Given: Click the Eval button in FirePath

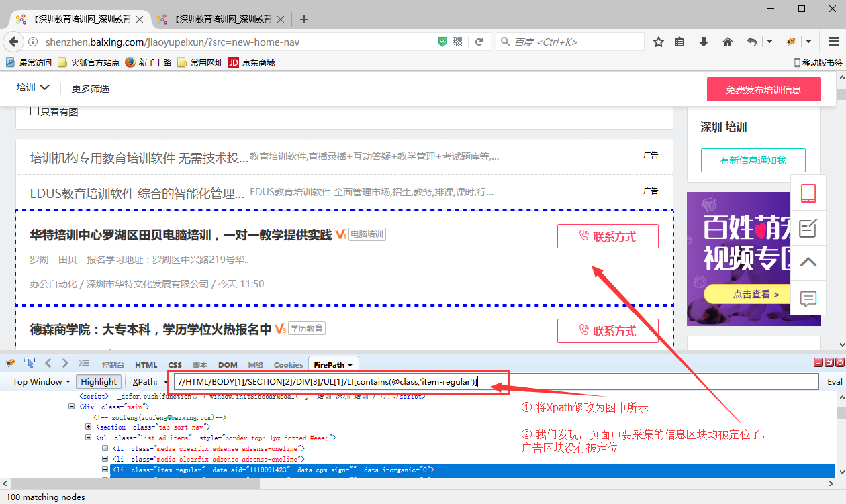Looking at the screenshot, I should [x=835, y=381].
